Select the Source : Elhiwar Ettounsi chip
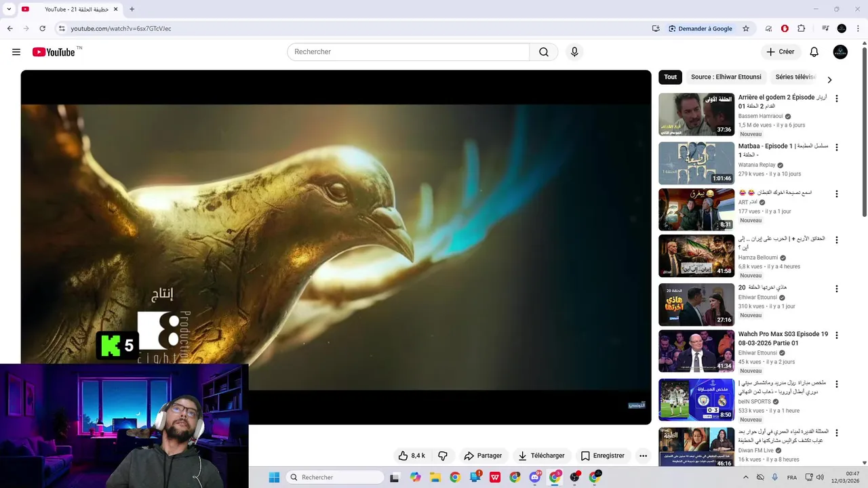 (x=726, y=77)
